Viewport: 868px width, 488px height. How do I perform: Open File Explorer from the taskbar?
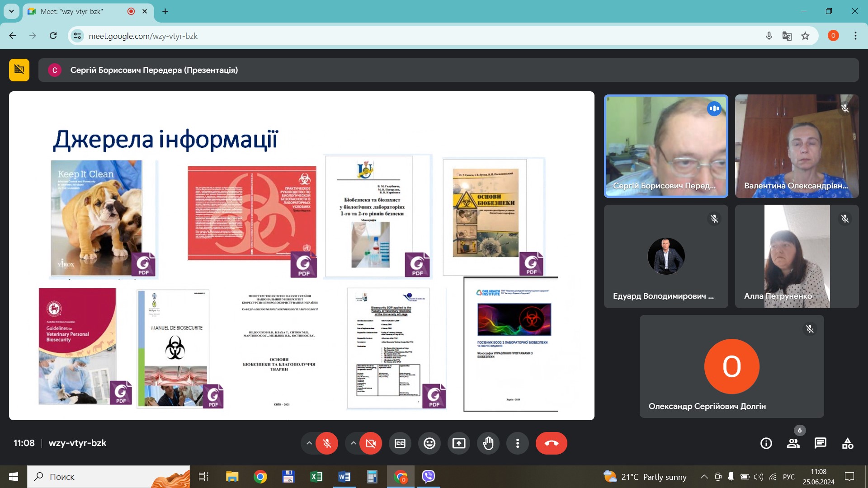point(232,477)
